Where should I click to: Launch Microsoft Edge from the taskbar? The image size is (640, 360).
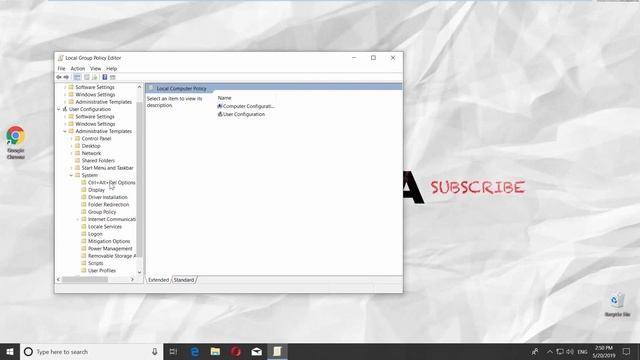(x=195, y=351)
